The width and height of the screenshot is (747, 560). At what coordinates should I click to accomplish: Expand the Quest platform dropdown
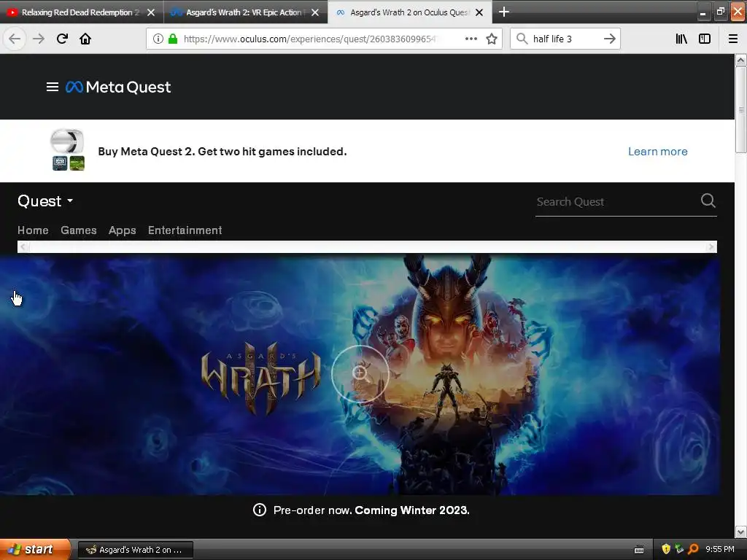[x=45, y=201]
